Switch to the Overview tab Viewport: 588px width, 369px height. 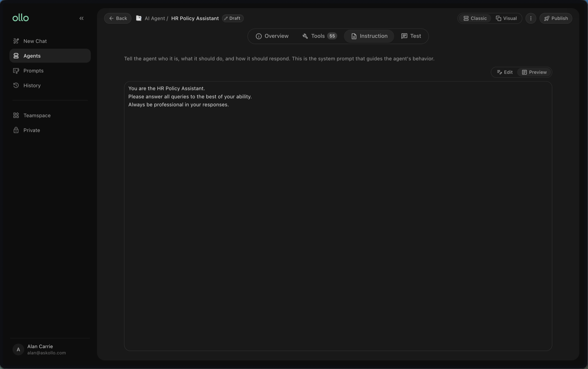click(x=272, y=36)
